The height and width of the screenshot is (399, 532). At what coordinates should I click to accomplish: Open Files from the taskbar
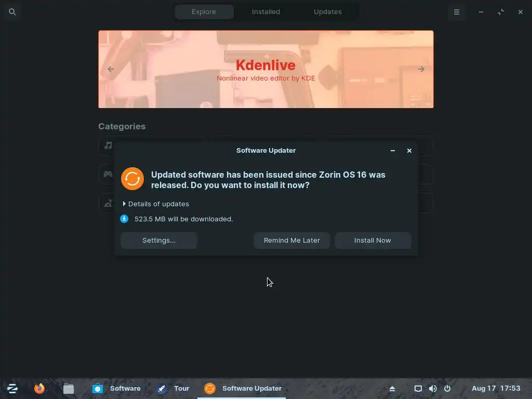coord(68,388)
